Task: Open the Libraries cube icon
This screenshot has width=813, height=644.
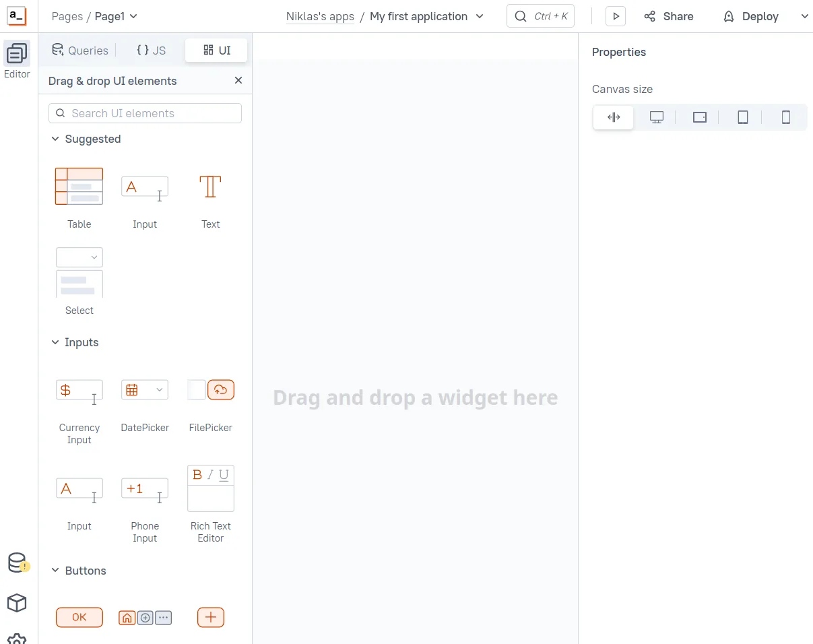Action: pyautogui.click(x=17, y=603)
